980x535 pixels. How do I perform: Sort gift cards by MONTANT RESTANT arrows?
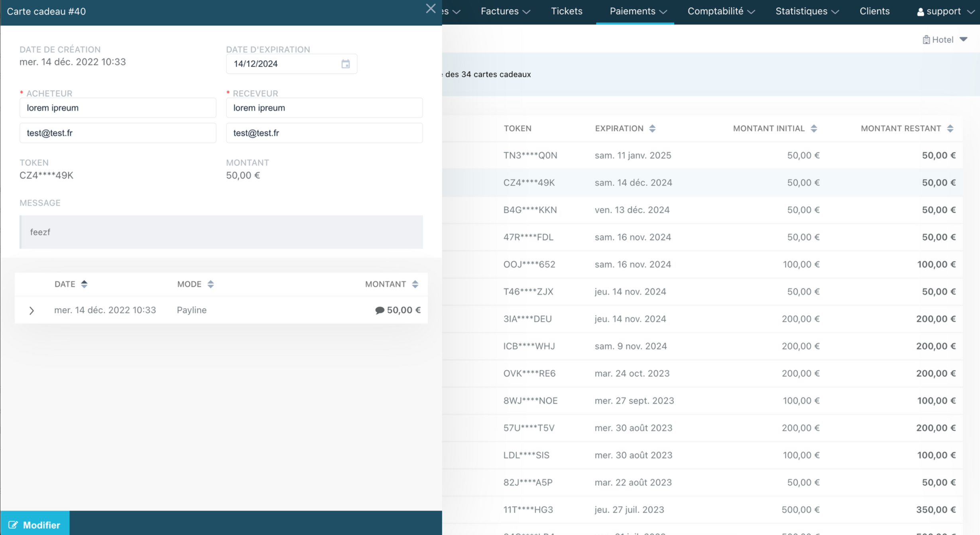click(x=950, y=128)
